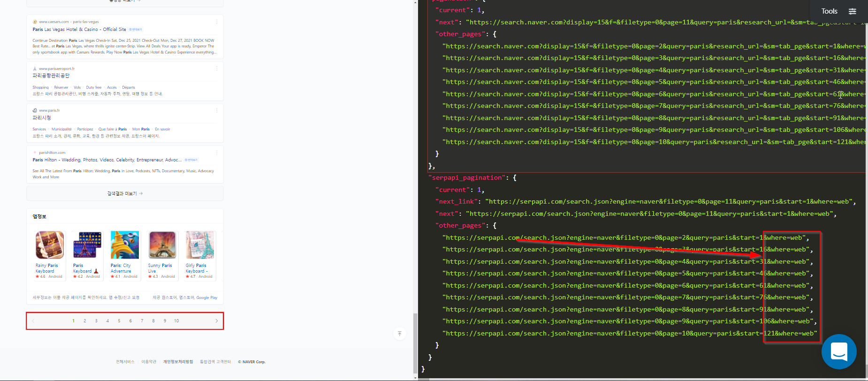Click NAVER Corp. in the footer
Viewport: 868px width, 381px height.
[x=254, y=362]
